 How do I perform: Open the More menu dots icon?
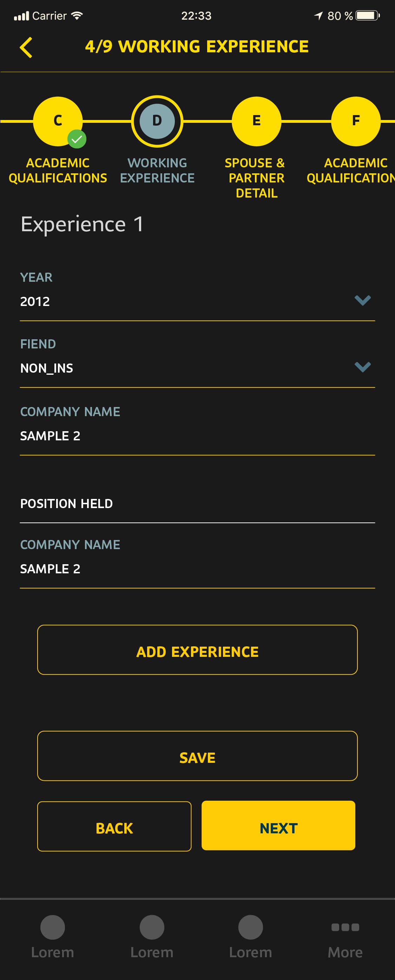pos(345,927)
